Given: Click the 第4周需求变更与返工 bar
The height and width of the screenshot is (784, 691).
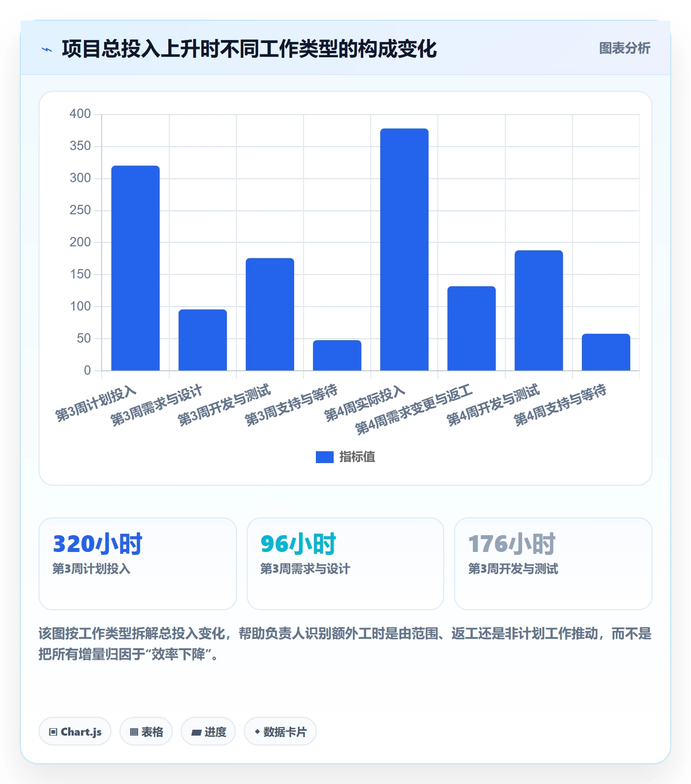Looking at the screenshot, I should tap(471, 328).
